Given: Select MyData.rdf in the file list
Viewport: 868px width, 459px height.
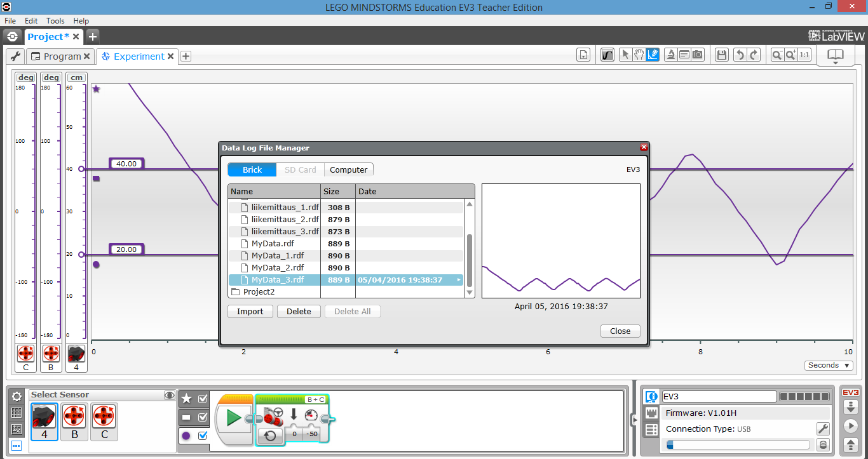Looking at the screenshot, I should [x=346, y=244].
